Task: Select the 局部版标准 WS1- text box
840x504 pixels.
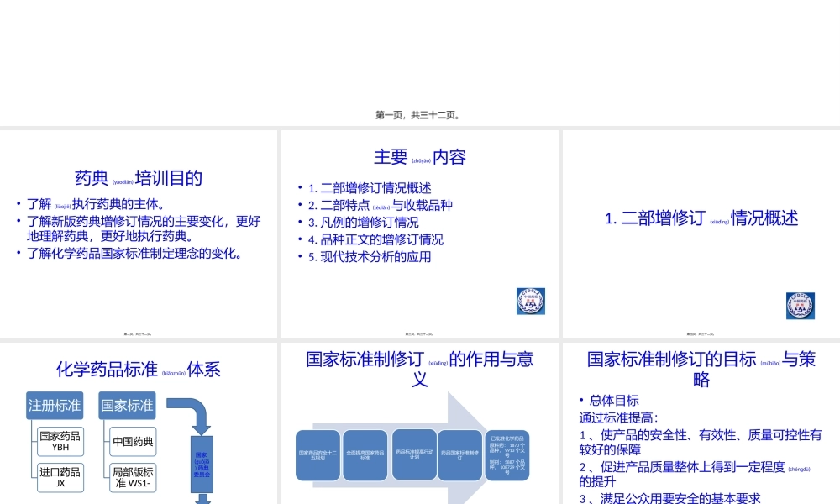Action: click(132, 477)
